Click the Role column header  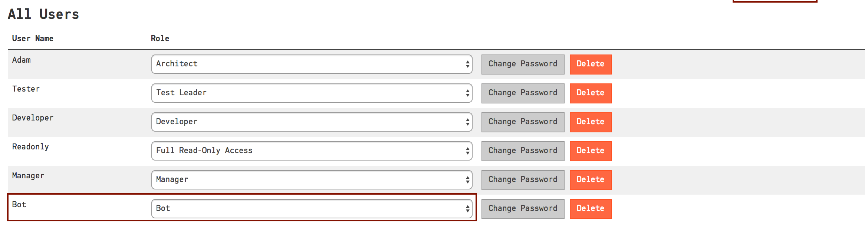tap(160, 38)
